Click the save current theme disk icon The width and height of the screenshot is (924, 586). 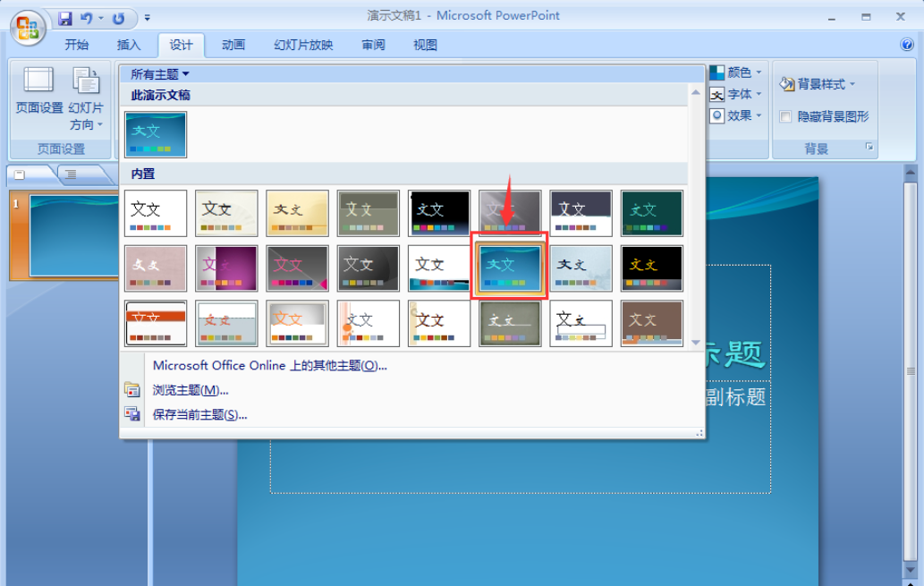[x=132, y=414]
